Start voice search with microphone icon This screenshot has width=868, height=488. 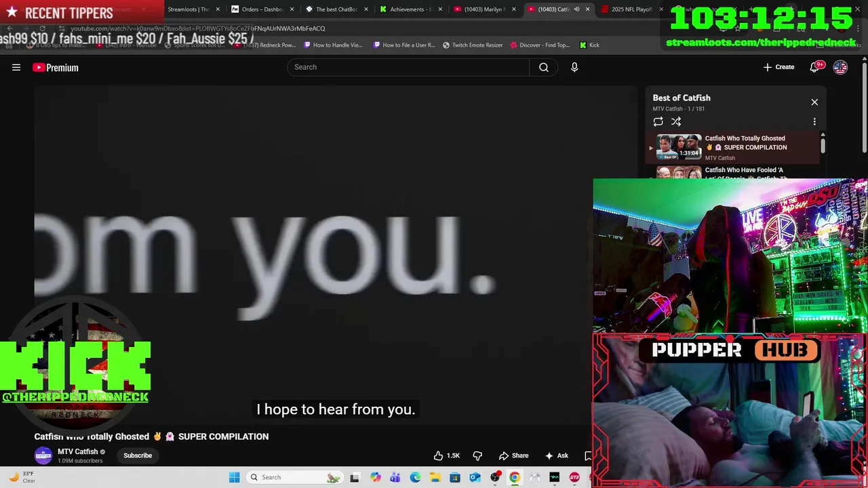[x=574, y=67]
